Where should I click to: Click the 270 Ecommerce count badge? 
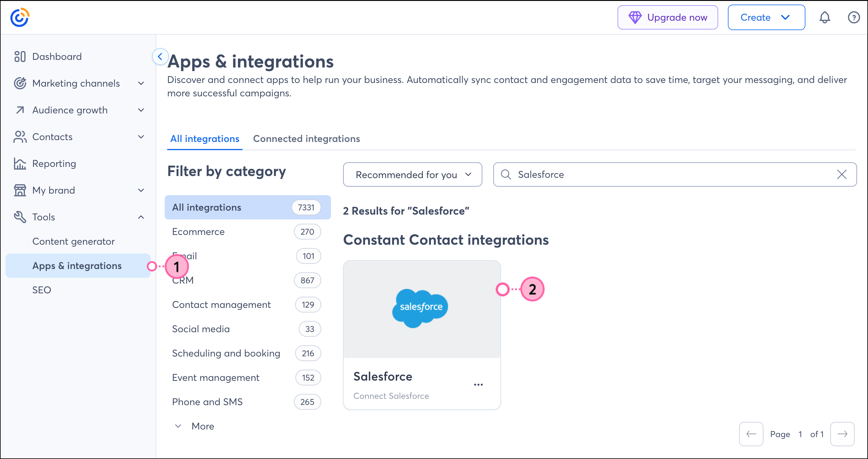(x=307, y=232)
